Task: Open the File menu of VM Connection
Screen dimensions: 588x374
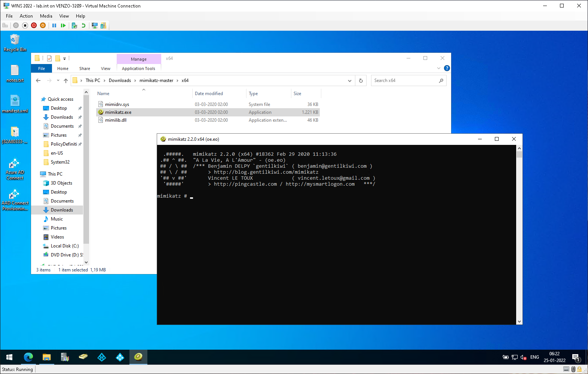Action: click(x=9, y=16)
